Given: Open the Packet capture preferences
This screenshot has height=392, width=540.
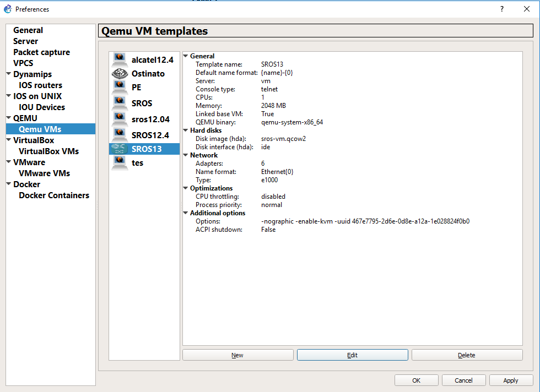Looking at the screenshot, I should pyautogui.click(x=41, y=52).
